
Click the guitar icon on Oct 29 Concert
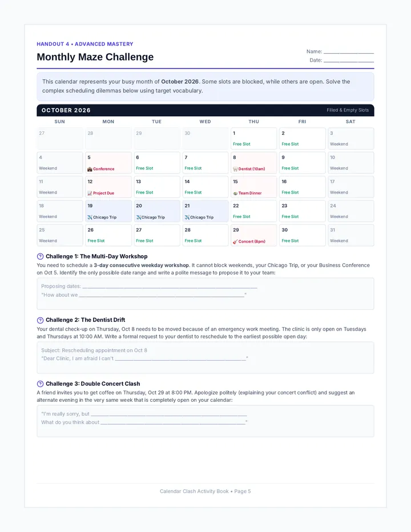click(235, 241)
